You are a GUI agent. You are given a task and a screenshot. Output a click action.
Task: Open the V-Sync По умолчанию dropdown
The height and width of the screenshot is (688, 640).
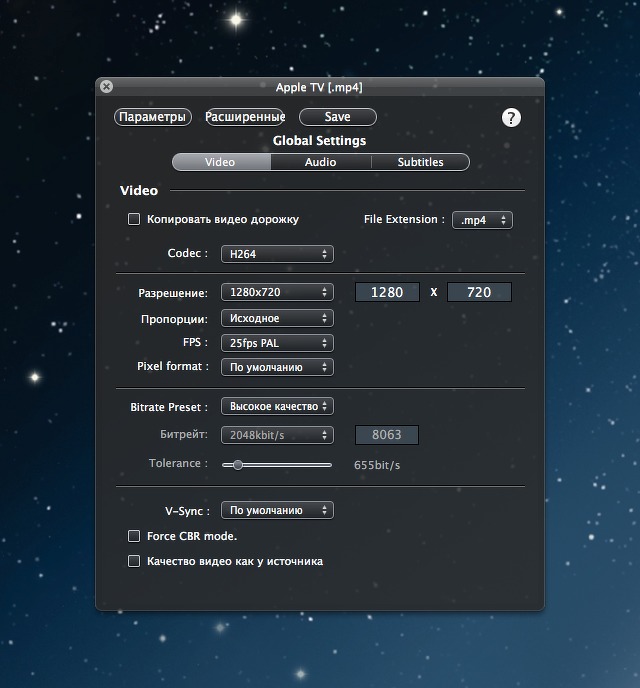coord(277,510)
